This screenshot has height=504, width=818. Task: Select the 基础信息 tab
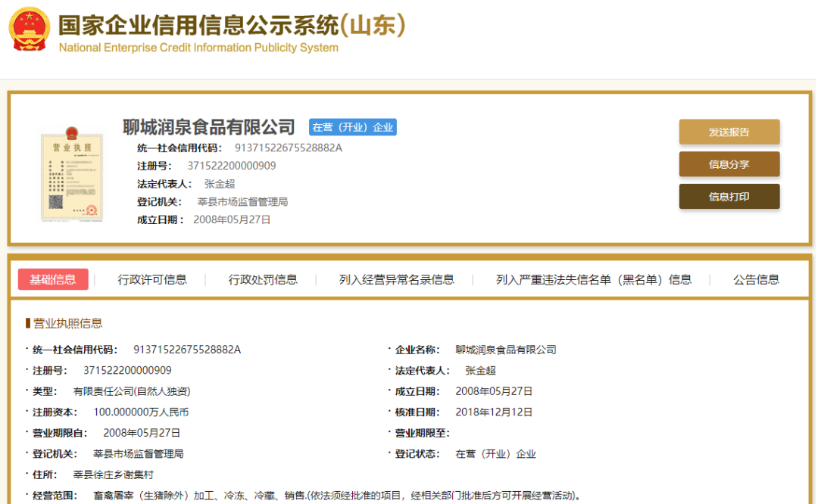(x=53, y=279)
